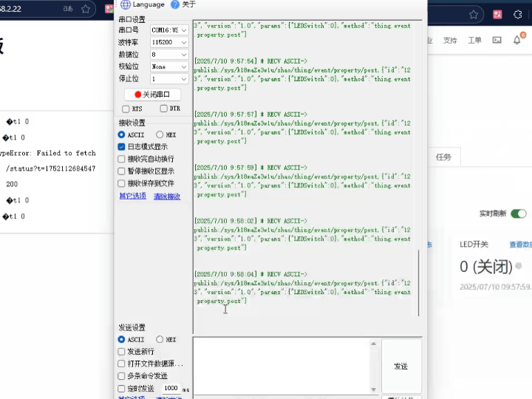Click inside the send text input area
Viewport: 532px width, 399px height.
[x=285, y=366]
